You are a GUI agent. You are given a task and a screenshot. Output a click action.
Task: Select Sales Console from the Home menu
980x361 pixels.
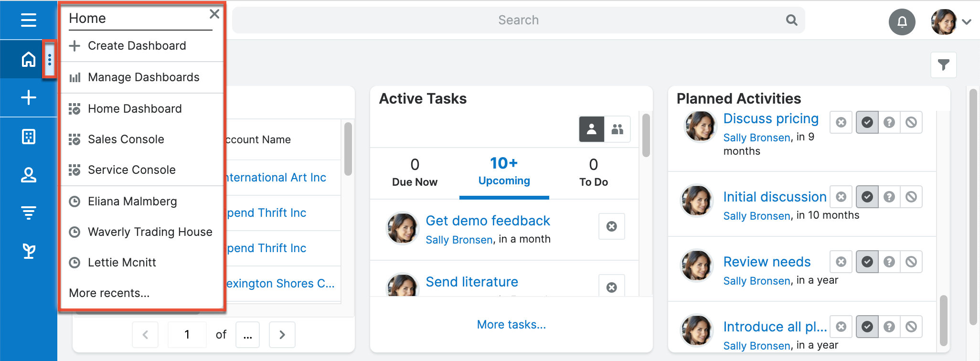[126, 139]
